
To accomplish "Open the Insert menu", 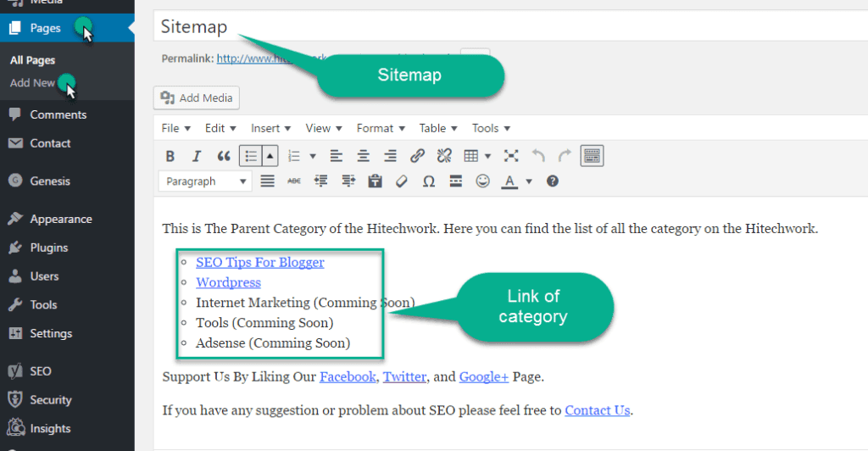I will [x=270, y=128].
